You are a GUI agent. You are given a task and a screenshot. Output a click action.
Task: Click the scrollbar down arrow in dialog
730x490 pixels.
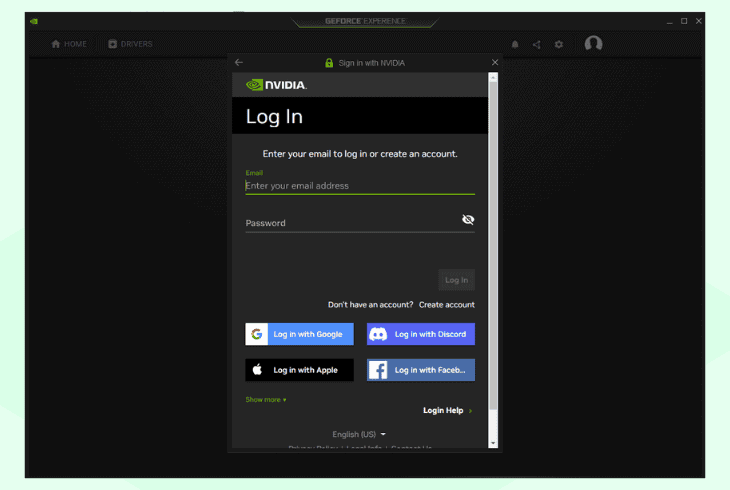[x=493, y=443]
